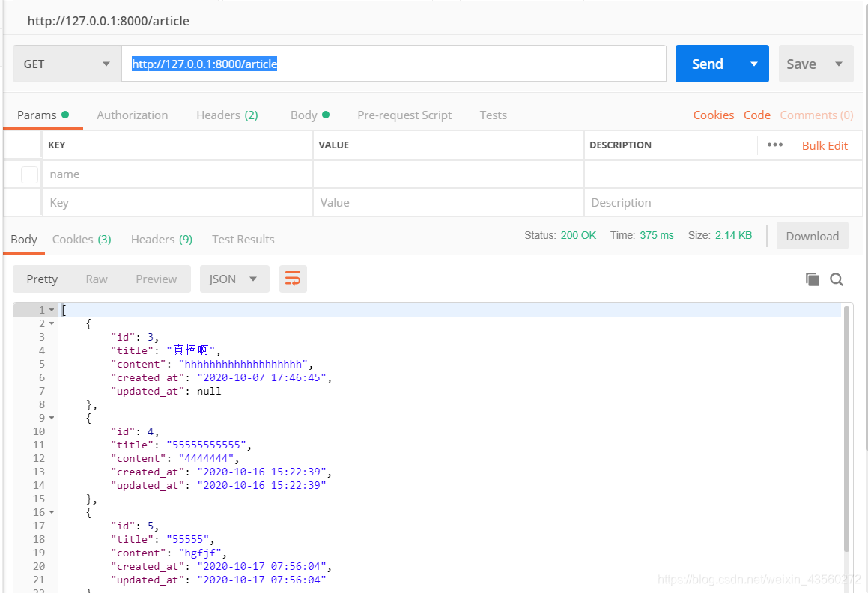Viewport: 868px width, 593px height.
Task: Collapse the JSON array at line 1
Action: click(52, 310)
